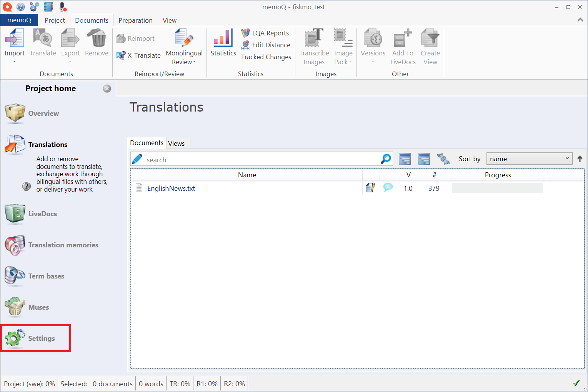The height and width of the screenshot is (392, 588).
Task: Open the Sort by name dropdown
Action: tap(530, 159)
